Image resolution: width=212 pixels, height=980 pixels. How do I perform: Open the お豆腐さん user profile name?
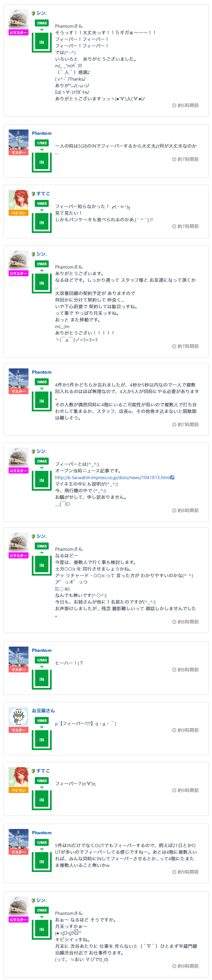tap(43, 710)
